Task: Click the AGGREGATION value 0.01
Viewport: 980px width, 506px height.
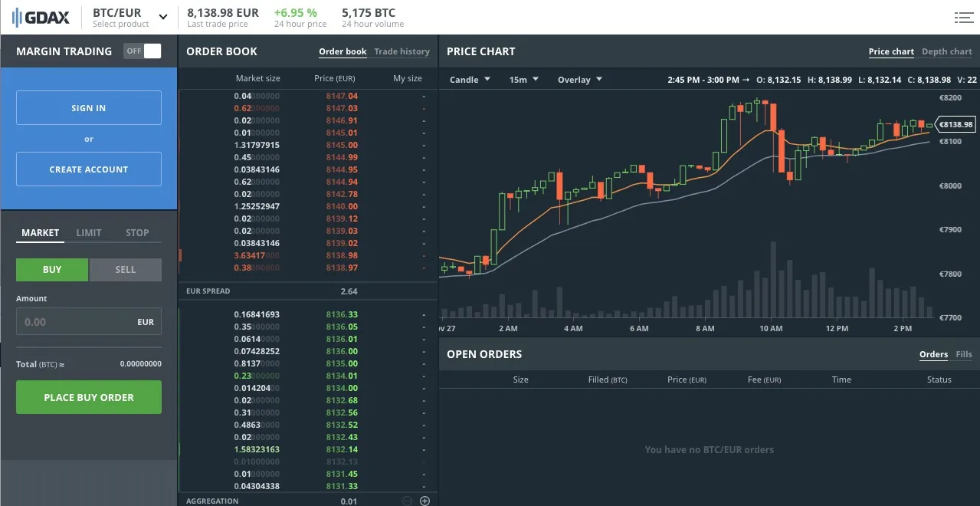Action: click(349, 501)
